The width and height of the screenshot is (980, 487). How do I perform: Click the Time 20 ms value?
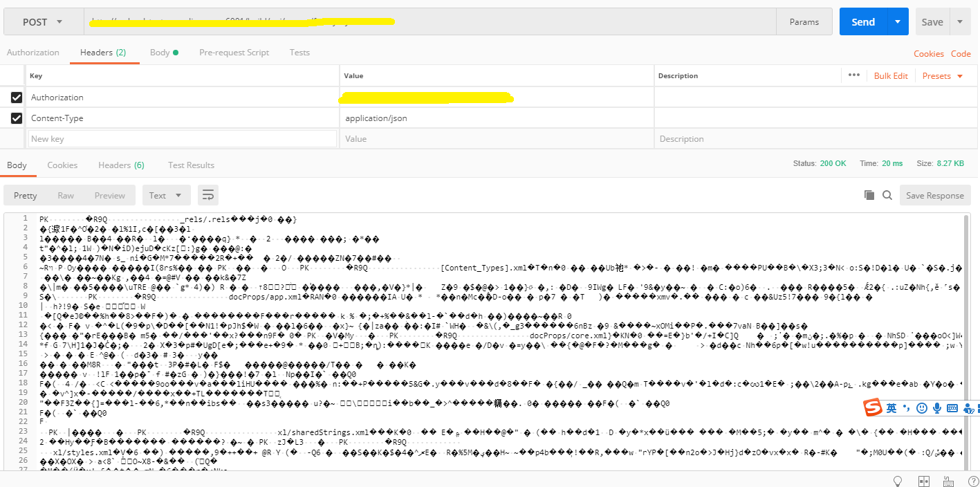pyautogui.click(x=892, y=164)
